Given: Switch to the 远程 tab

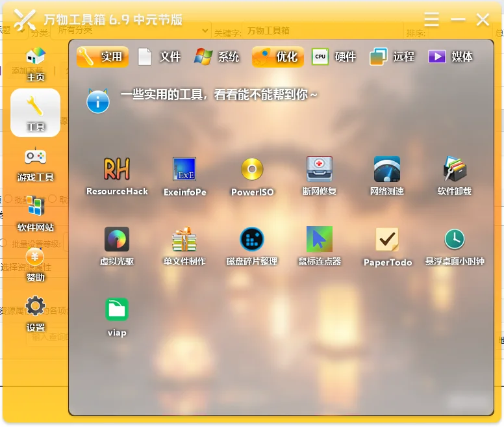Looking at the screenshot, I should 392,57.
